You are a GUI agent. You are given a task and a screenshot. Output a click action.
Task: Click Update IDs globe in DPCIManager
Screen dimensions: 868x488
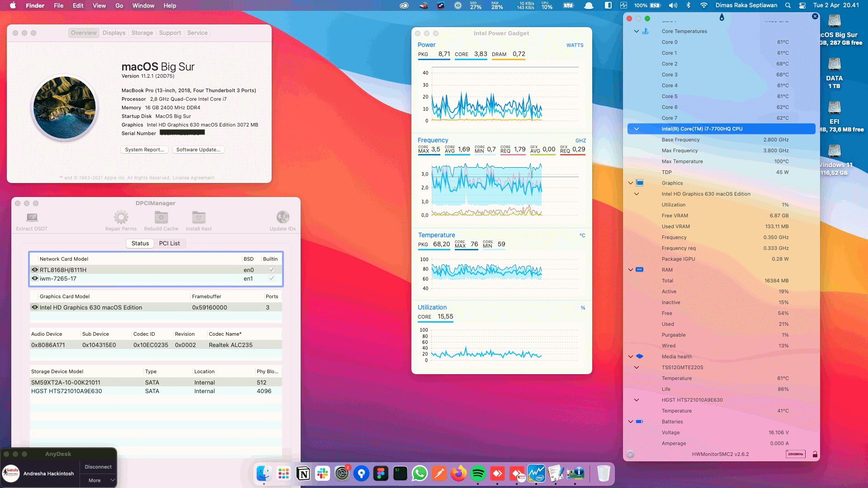pos(283,221)
